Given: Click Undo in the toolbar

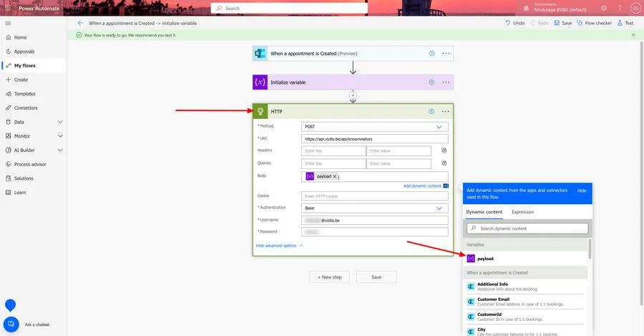Looking at the screenshot, I should pos(514,23).
